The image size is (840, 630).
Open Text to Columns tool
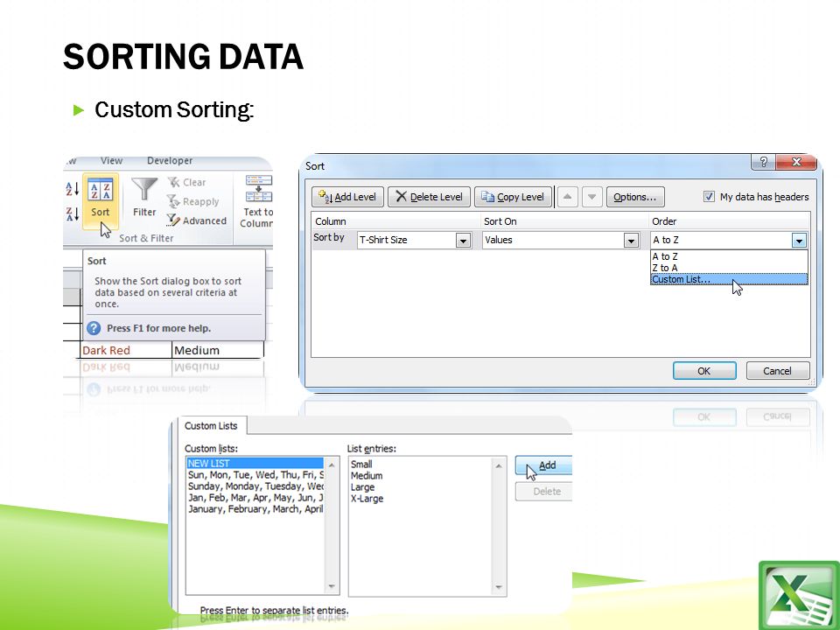pos(258,201)
